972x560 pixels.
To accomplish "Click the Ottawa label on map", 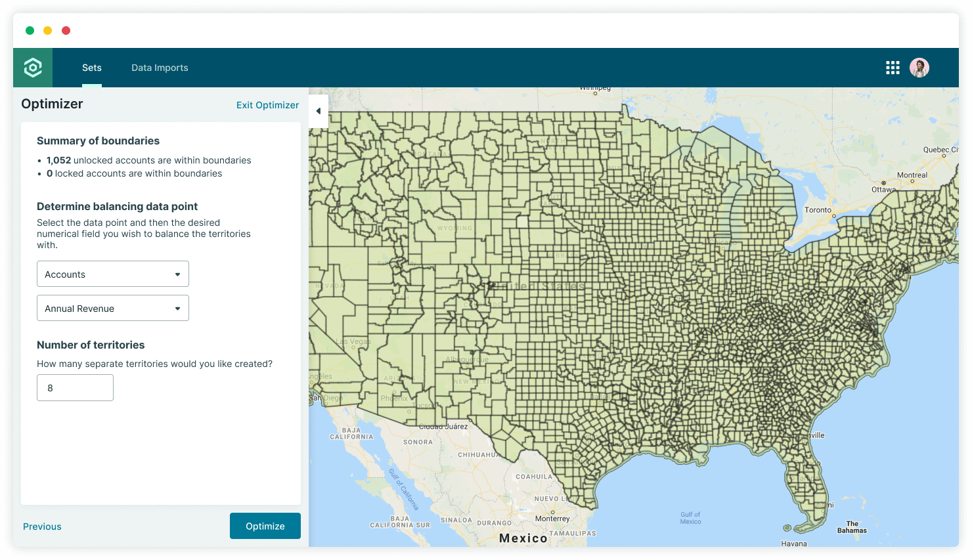I will click(883, 190).
